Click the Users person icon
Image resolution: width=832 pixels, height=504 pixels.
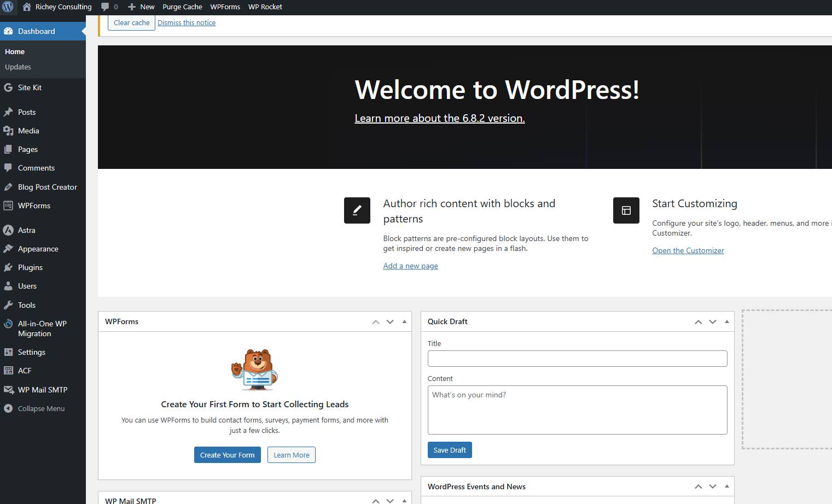(x=8, y=286)
